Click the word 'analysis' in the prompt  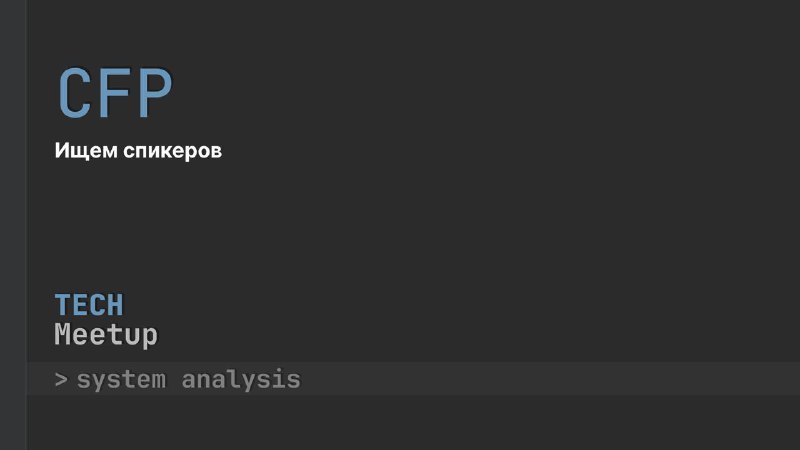241,380
